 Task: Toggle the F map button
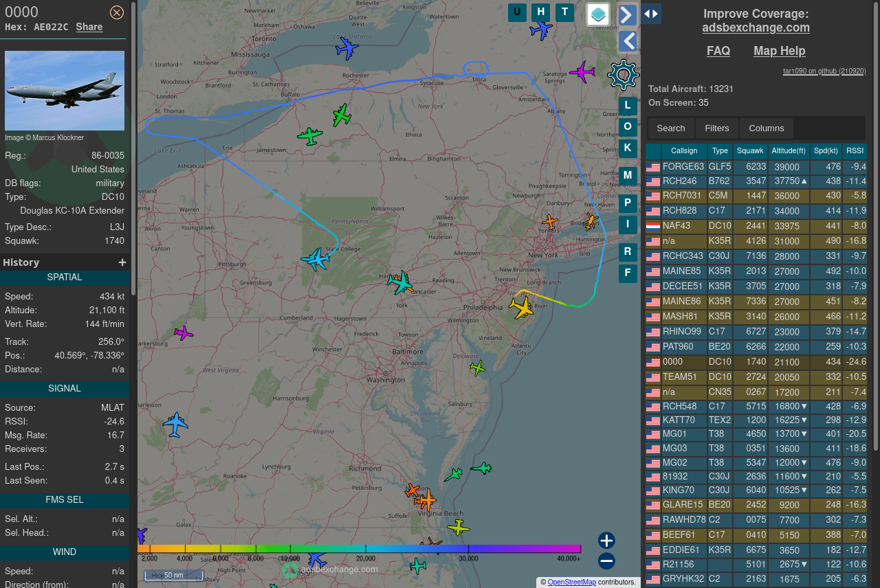[628, 273]
